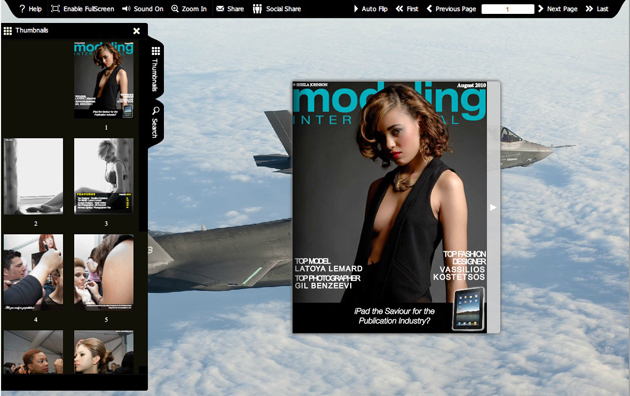Jump to First page
The width and height of the screenshot is (630, 396).
(399, 8)
